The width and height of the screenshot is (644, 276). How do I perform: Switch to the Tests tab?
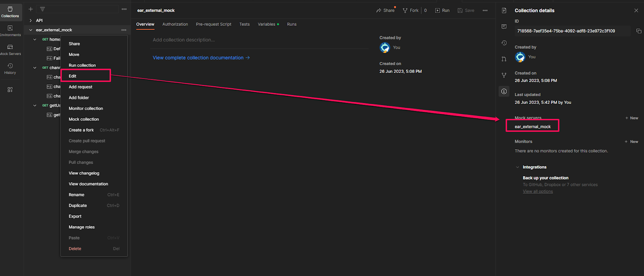[244, 24]
